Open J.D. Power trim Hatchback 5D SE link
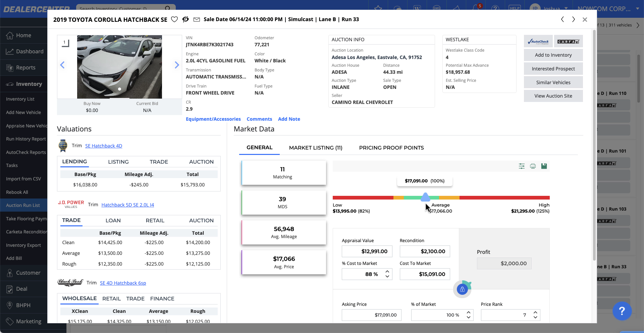644x333 pixels. [x=128, y=205]
